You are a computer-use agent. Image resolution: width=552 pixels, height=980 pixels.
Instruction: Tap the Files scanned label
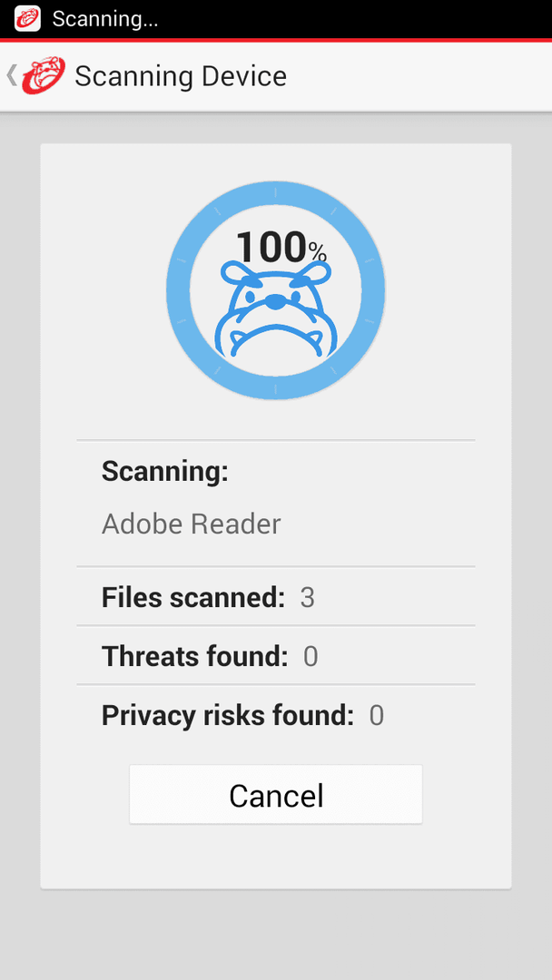pos(193,598)
